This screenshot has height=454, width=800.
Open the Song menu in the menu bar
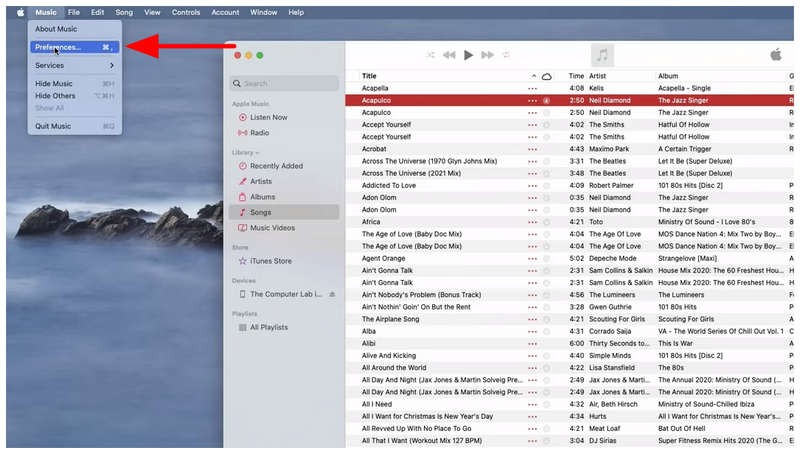coord(123,12)
